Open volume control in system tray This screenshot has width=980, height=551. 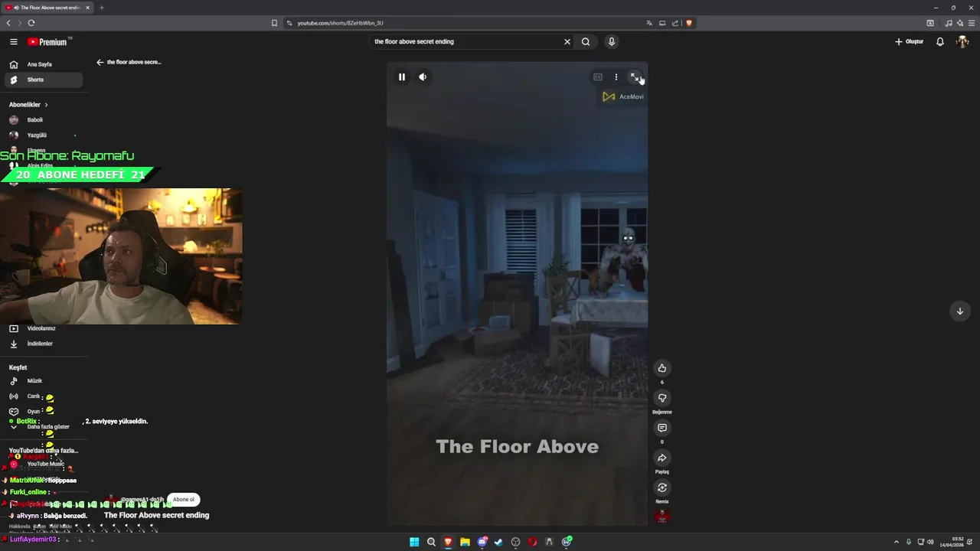coord(930,542)
